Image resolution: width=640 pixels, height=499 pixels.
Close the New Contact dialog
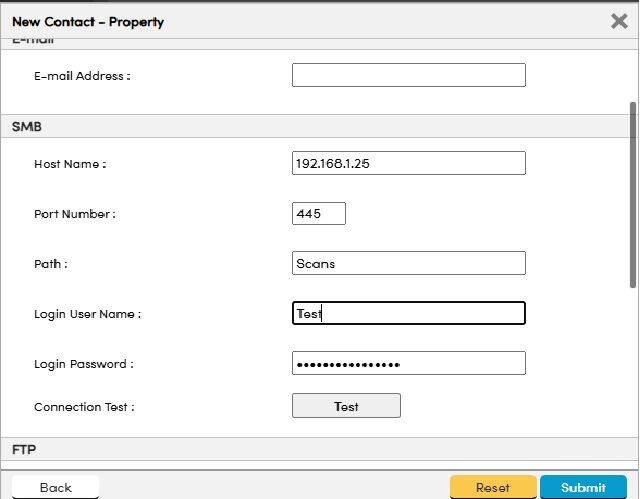click(x=619, y=21)
